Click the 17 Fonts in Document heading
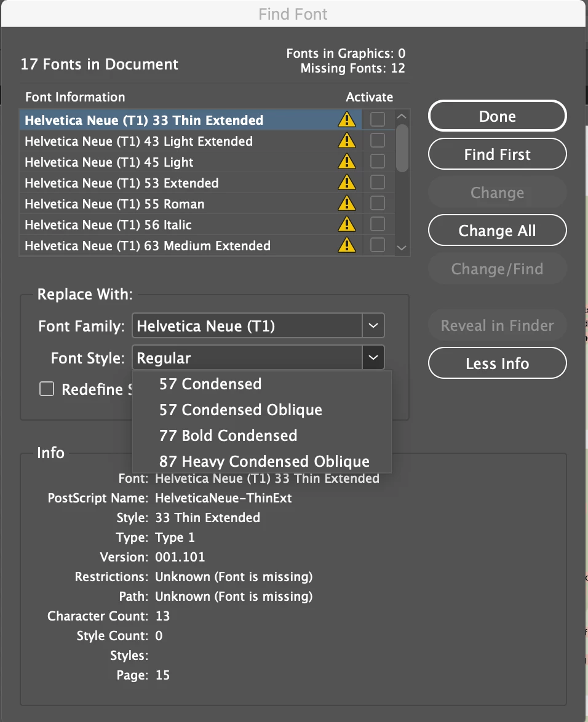The height and width of the screenshot is (722, 588). (99, 64)
